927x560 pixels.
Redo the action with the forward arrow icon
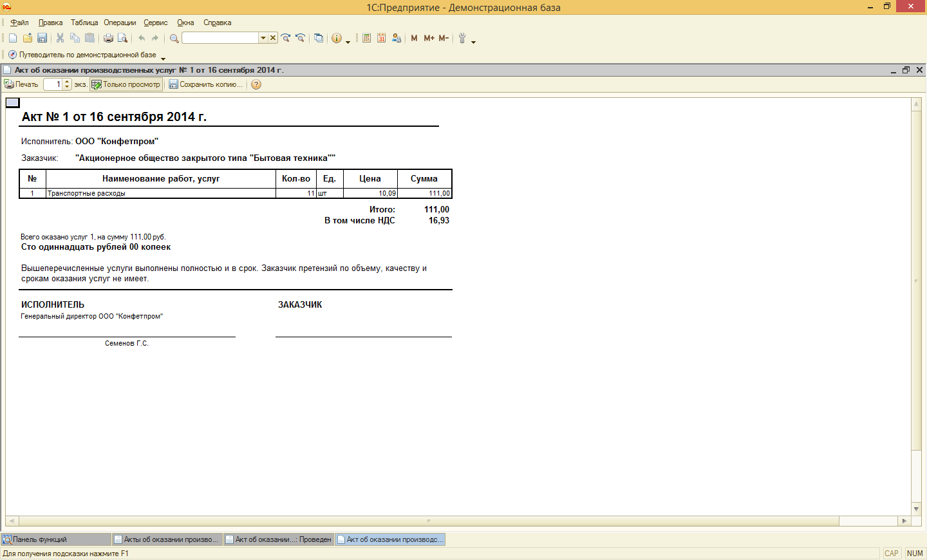tap(155, 38)
